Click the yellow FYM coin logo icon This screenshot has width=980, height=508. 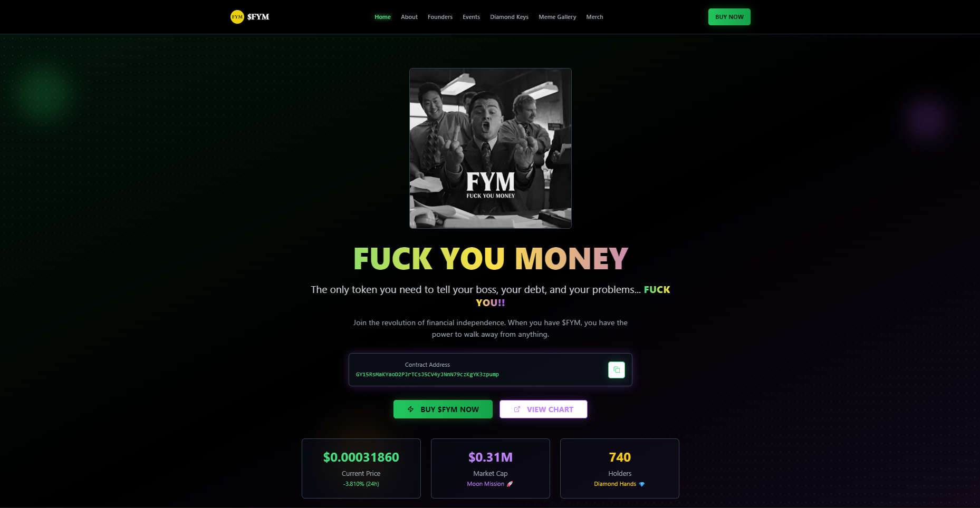pyautogui.click(x=237, y=17)
